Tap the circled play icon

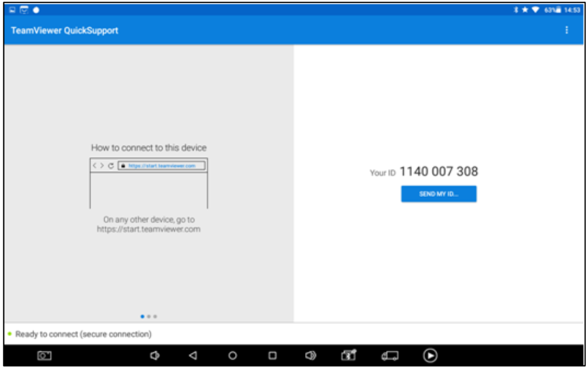(x=430, y=355)
